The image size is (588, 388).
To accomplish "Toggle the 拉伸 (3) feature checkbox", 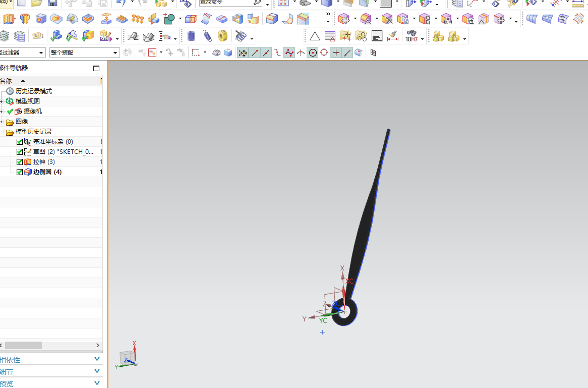I will pos(20,162).
